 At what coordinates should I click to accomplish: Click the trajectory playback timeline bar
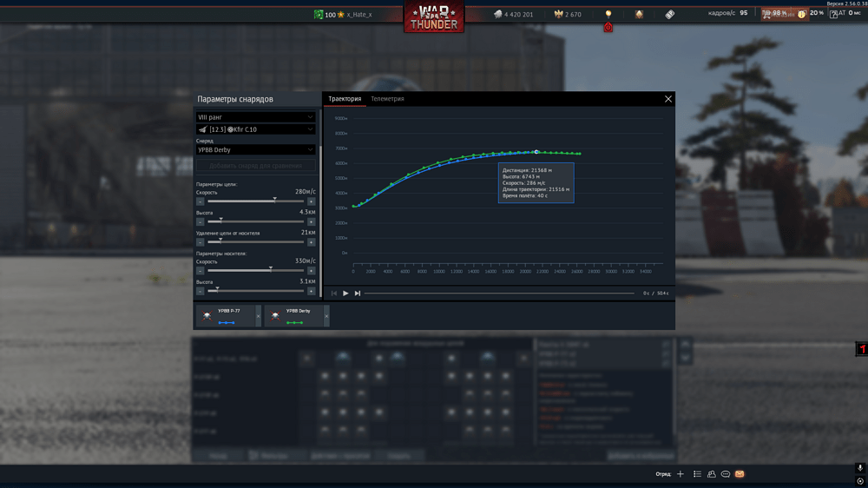(499, 293)
